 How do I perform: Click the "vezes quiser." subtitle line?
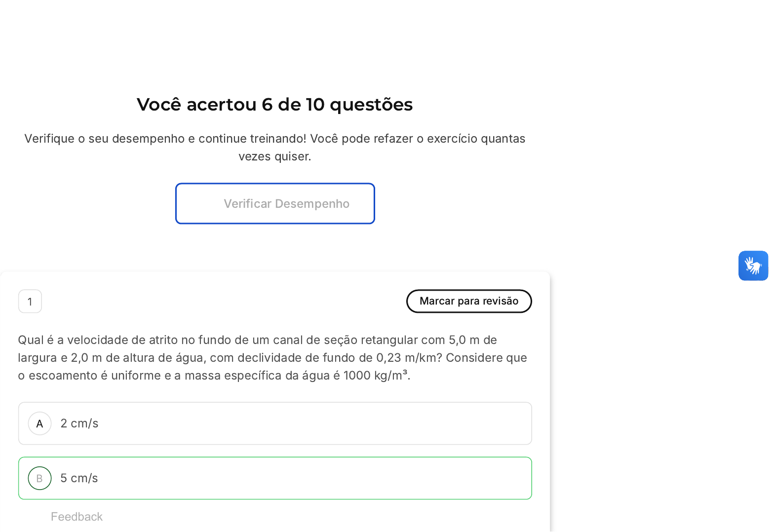click(x=274, y=156)
